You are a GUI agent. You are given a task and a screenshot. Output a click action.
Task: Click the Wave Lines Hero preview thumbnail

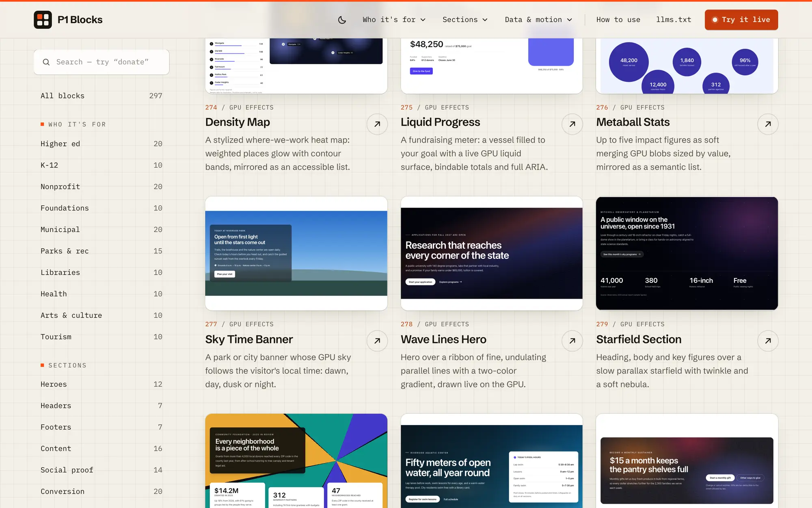pos(492,254)
